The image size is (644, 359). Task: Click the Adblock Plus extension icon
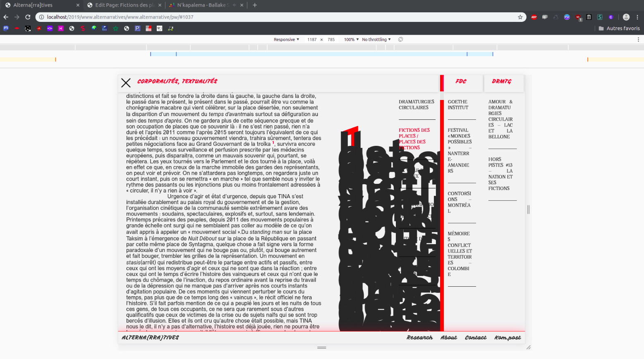point(534,17)
